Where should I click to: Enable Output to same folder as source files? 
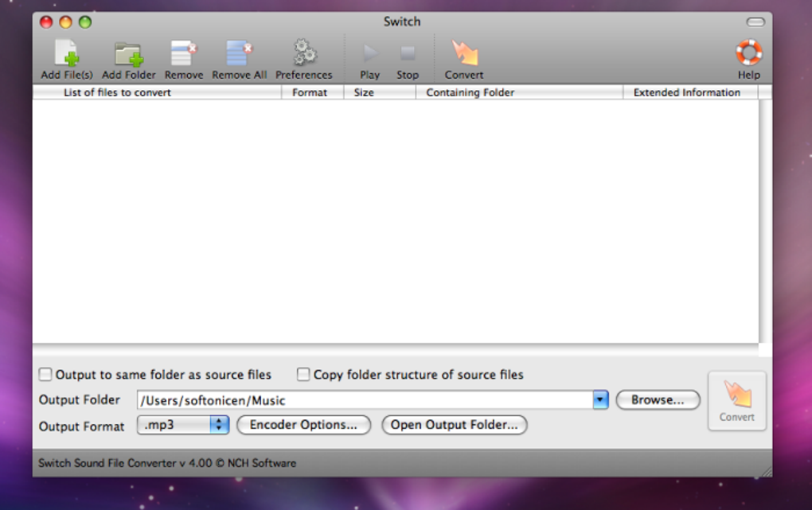coord(45,375)
